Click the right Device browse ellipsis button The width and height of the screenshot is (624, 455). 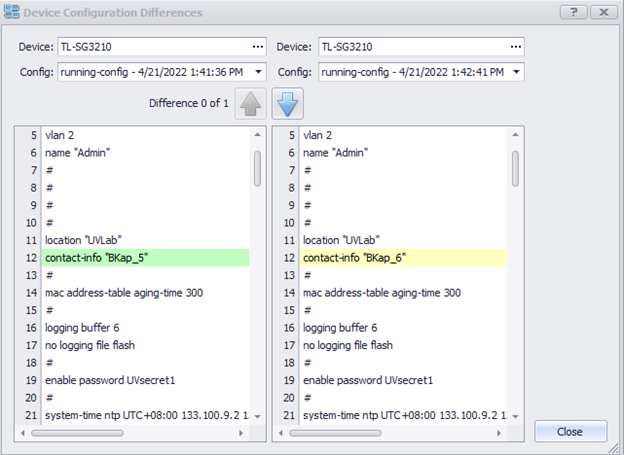[x=516, y=47]
